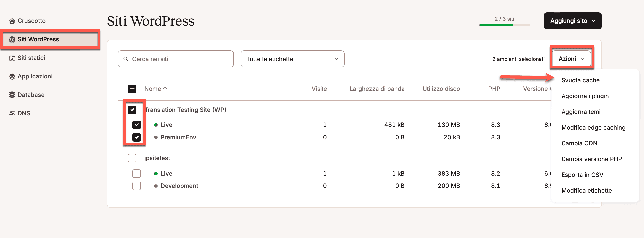Click the Cruscotto home icon
The width and height of the screenshot is (644, 238).
click(12, 21)
